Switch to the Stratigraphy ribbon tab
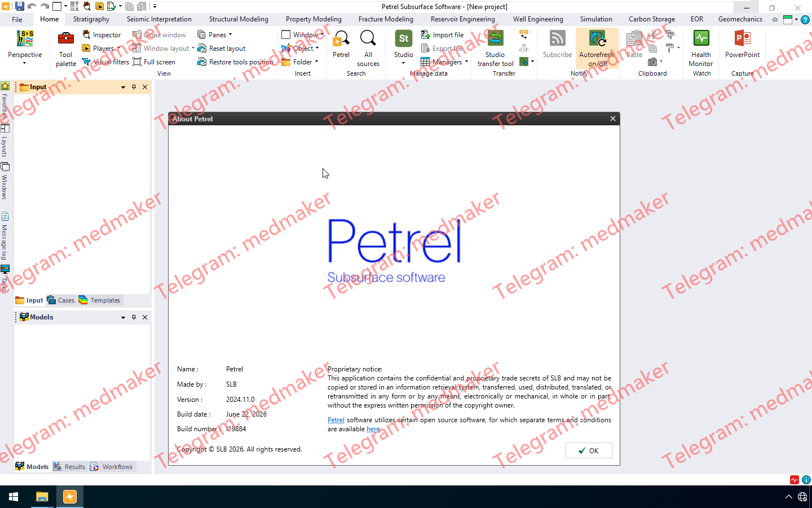The image size is (812, 508). (91, 19)
